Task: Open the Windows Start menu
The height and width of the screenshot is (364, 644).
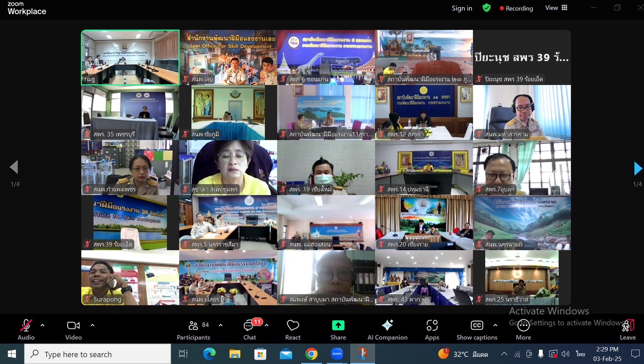Action: click(12, 354)
